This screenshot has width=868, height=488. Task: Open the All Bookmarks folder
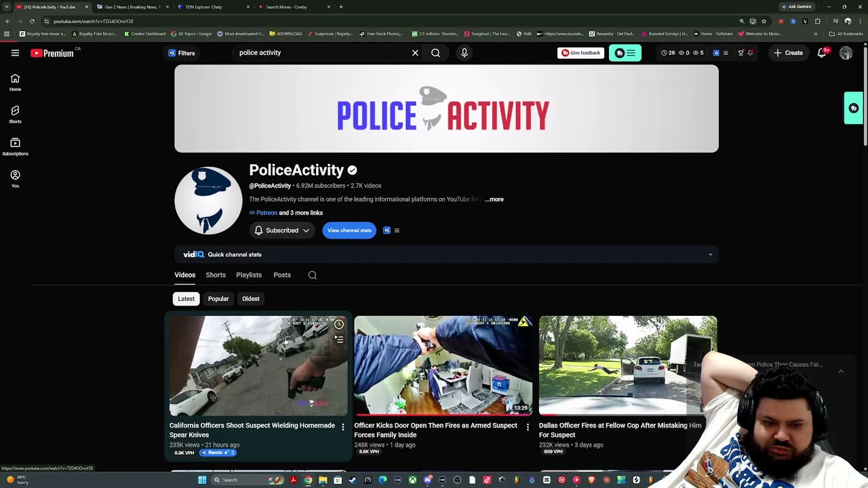click(x=846, y=34)
